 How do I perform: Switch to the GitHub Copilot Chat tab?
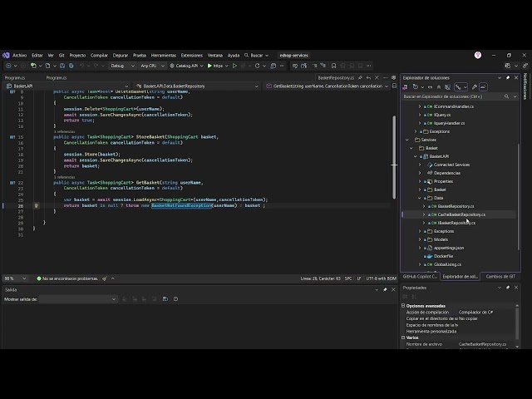(420, 277)
